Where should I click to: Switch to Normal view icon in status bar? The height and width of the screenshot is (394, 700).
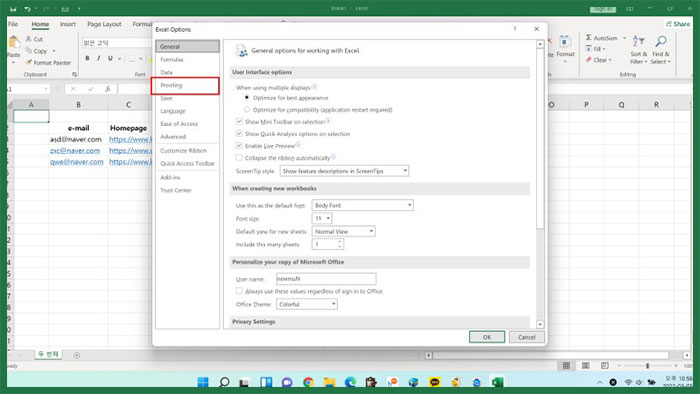(566, 365)
